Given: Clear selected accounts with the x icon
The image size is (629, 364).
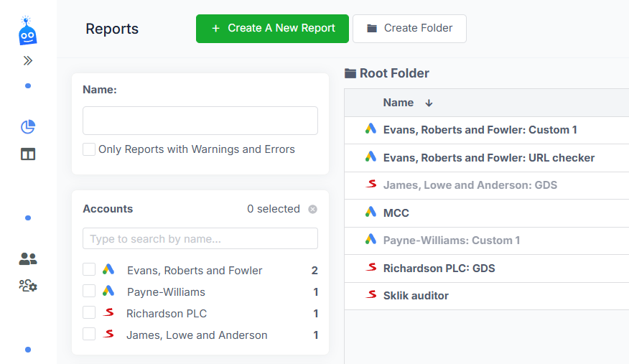Looking at the screenshot, I should pos(312,209).
